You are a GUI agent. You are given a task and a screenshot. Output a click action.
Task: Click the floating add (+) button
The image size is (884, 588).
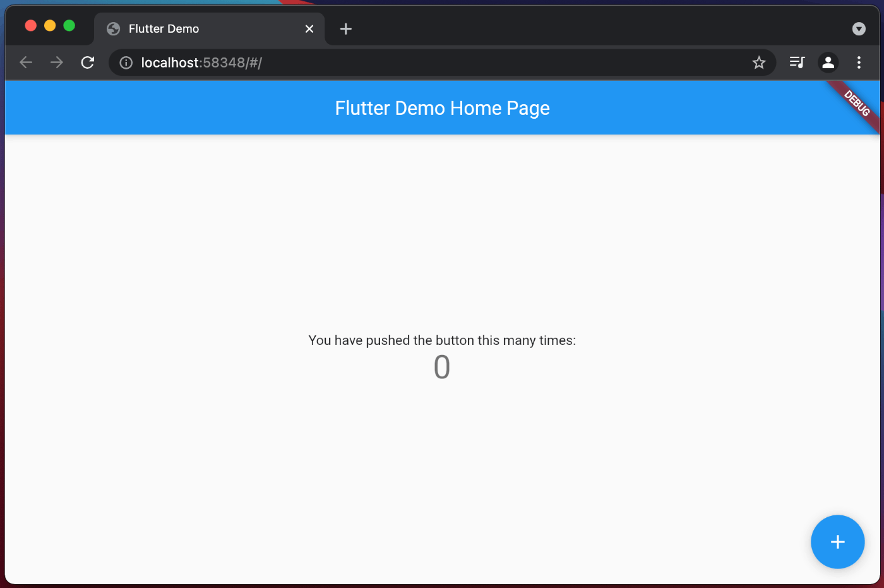click(x=837, y=542)
